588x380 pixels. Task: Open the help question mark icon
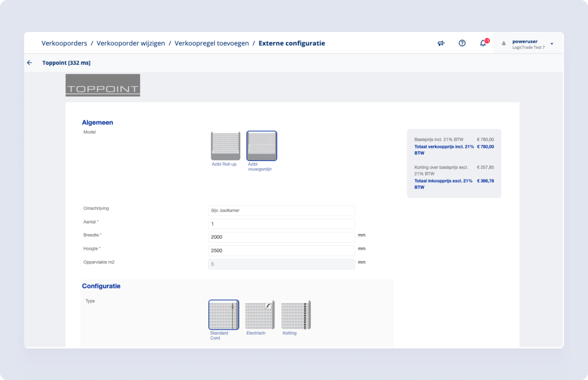click(x=462, y=43)
